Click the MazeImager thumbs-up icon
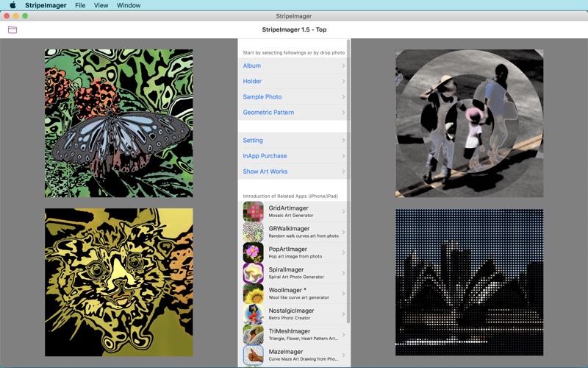588x368 pixels. [x=253, y=355]
